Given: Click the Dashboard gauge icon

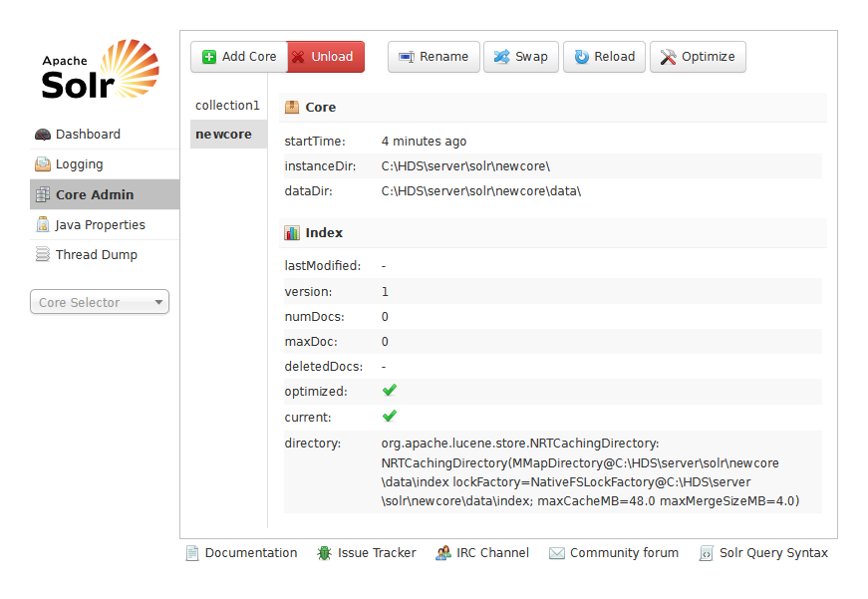Looking at the screenshot, I should tap(43, 135).
